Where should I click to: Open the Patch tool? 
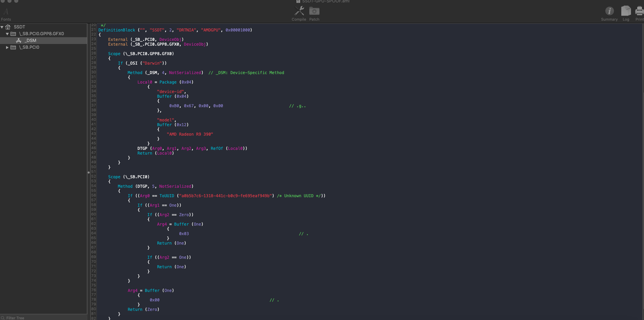(314, 11)
